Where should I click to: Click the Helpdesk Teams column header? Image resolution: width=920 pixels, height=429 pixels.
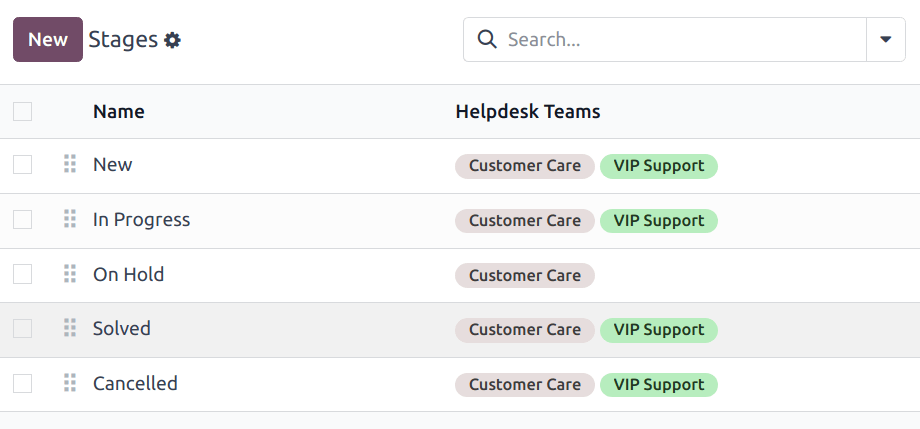[x=527, y=111]
